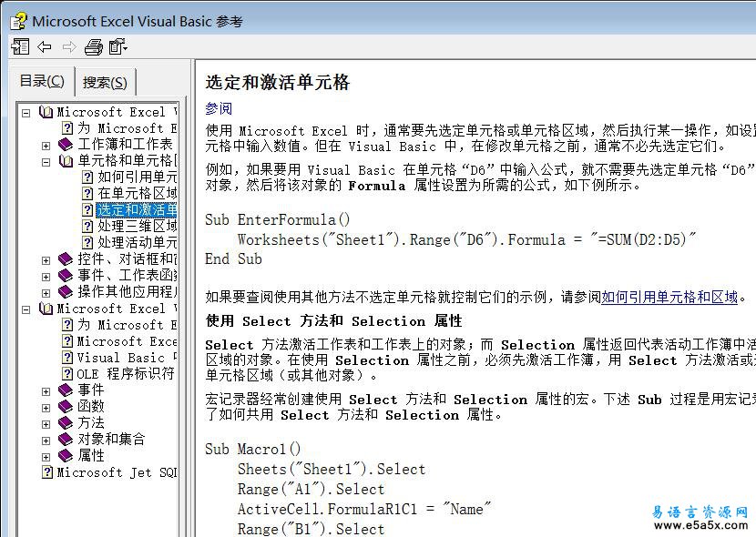Click the open book icon of second Microsoft Excel
756x537 pixels.
coord(46,309)
